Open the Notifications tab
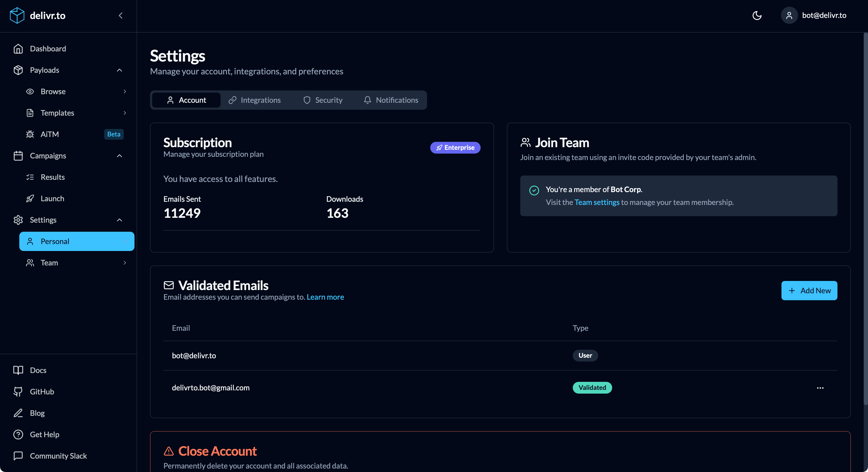Image resolution: width=868 pixels, height=472 pixels. [x=391, y=100]
